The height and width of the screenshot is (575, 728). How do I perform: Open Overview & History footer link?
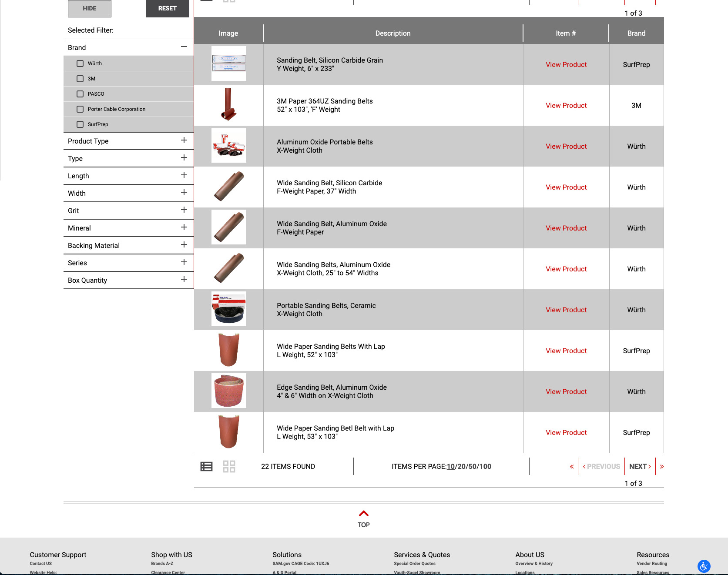[x=534, y=563]
